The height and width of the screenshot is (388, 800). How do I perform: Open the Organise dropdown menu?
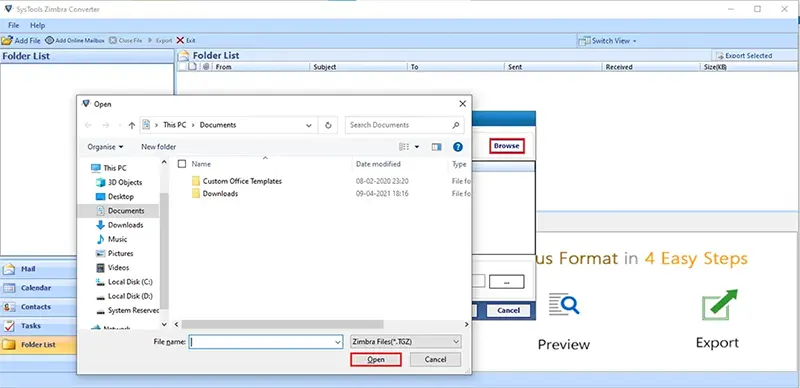pyautogui.click(x=105, y=147)
